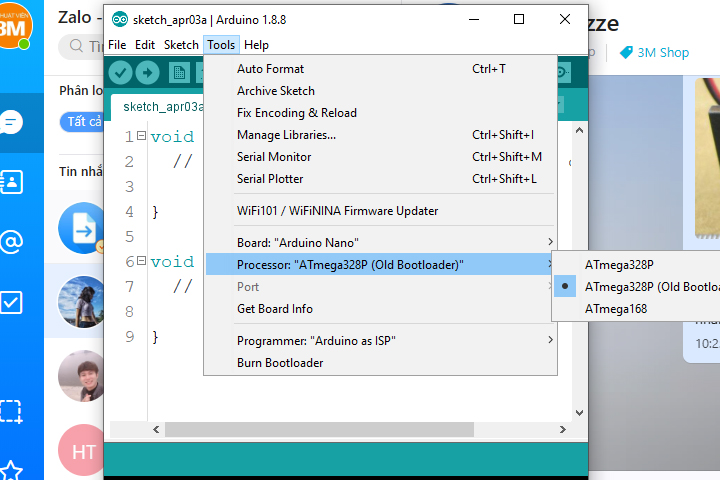The image size is (720, 480).
Task: Expand the Programmer "Arduino as ISP" submenu
Action: tap(380, 340)
